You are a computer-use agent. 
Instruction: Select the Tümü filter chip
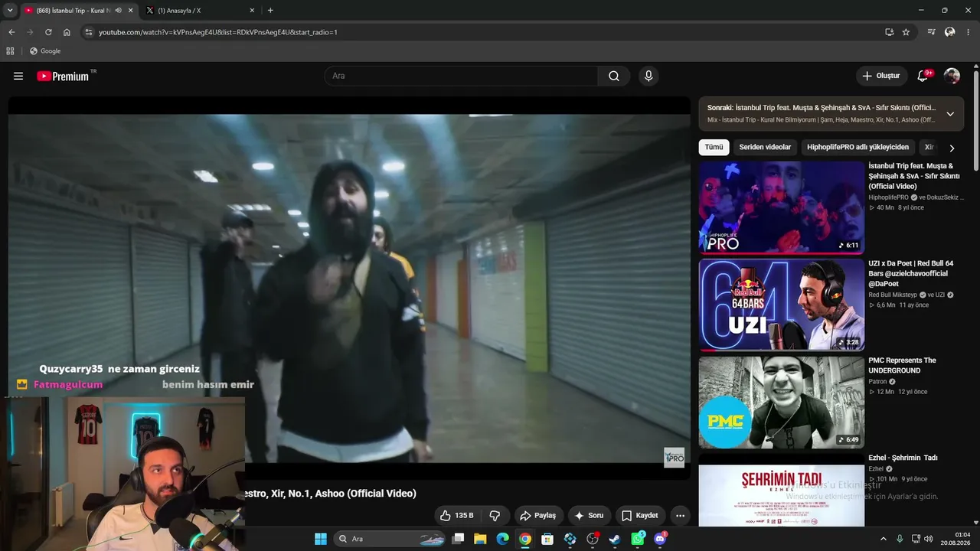[714, 147]
